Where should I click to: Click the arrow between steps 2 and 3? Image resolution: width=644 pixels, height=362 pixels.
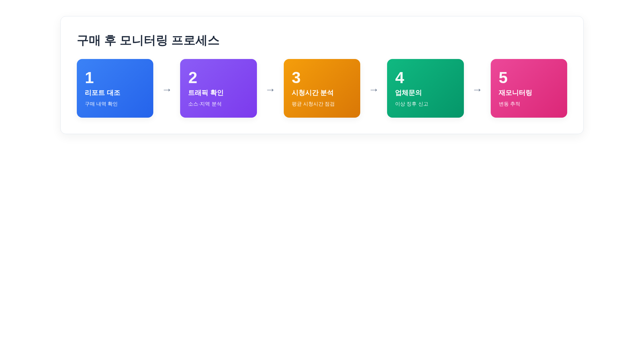click(270, 89)
